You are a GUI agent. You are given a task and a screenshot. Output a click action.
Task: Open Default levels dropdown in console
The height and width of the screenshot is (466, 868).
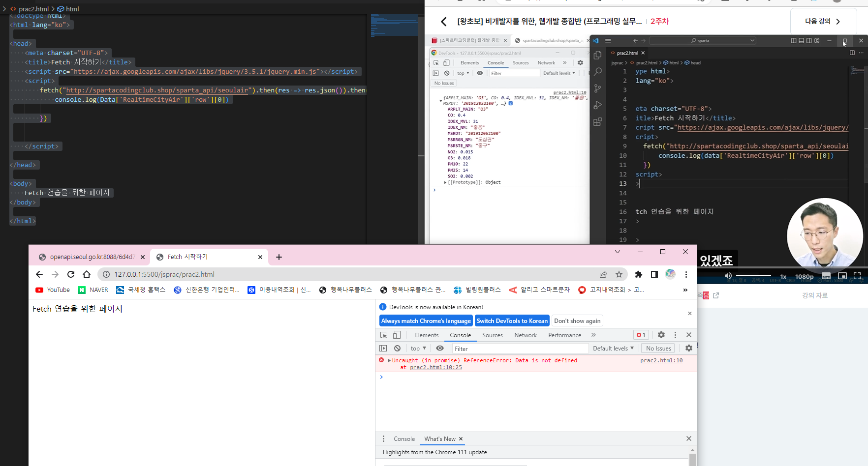[613, 349]
